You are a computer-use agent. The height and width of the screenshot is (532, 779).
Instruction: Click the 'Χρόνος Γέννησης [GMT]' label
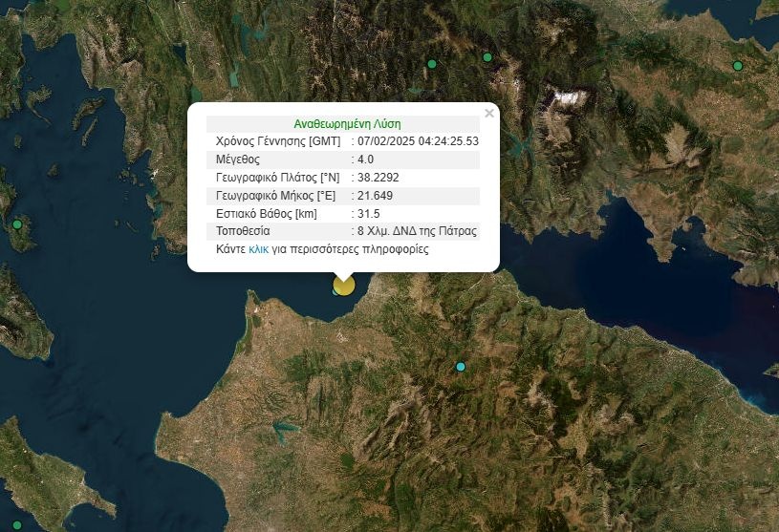277,141
